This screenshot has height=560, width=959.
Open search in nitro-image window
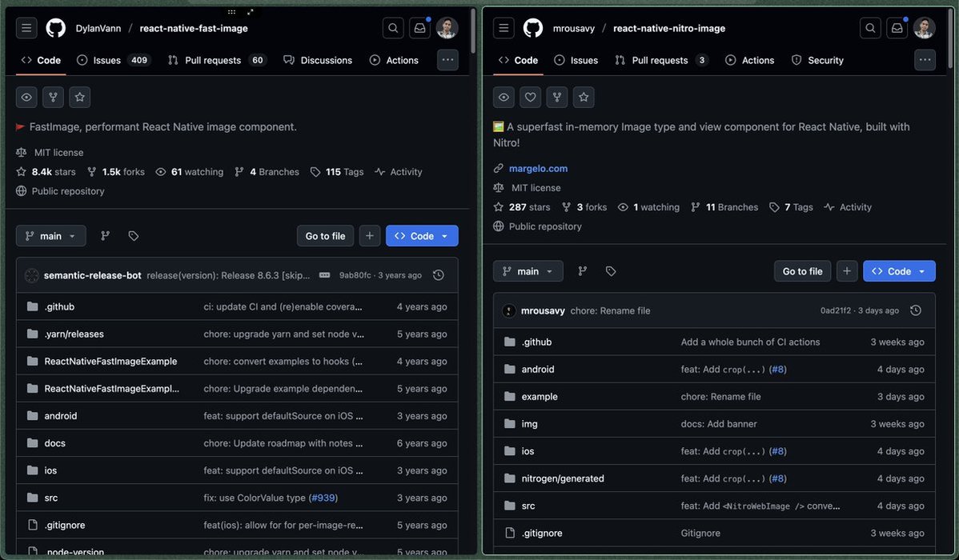[870, 28]
